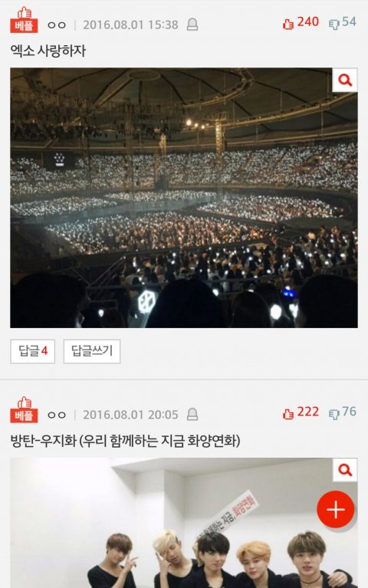Click the 2016.08.01 15:38 timestamp
Viewport: 368px width, 588px height.
(130, 25)
